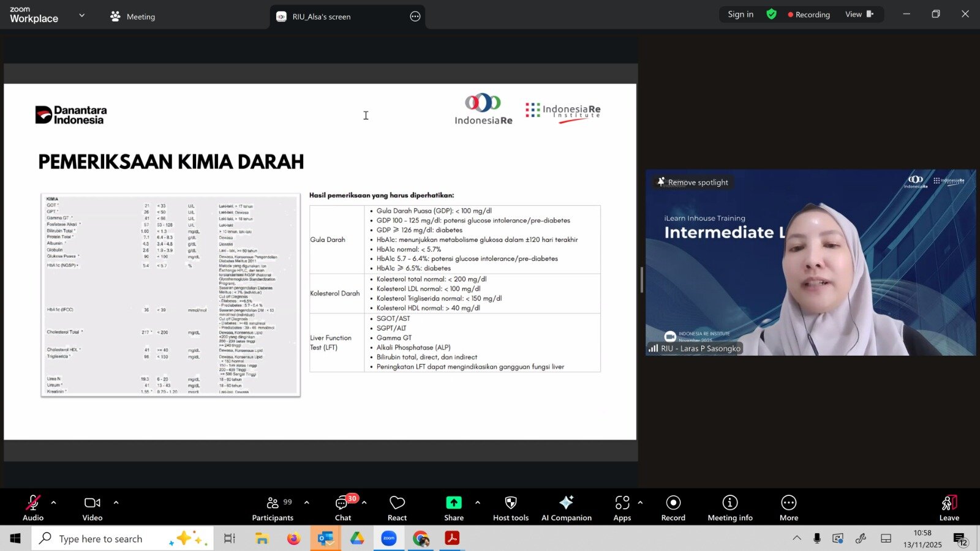
Task: Open the View menu
Action: coord(859,14)
